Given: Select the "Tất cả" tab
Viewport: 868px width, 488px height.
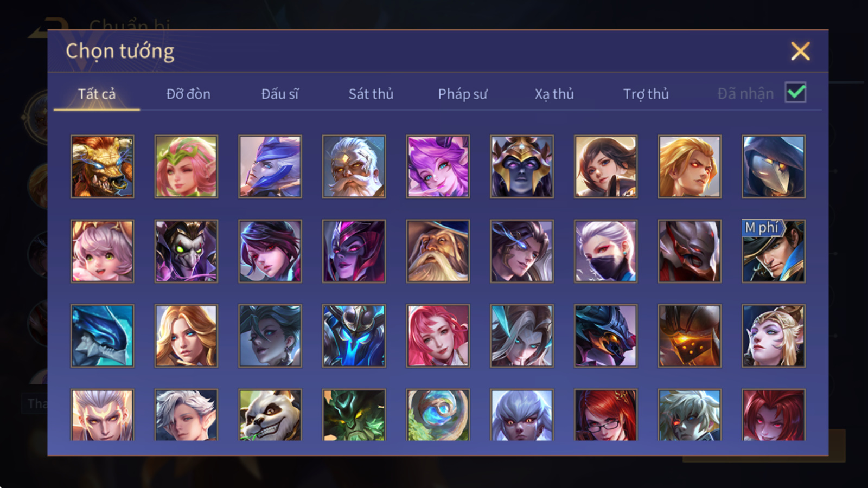Looking at the screenshot, I should click(x=97, y=94).
